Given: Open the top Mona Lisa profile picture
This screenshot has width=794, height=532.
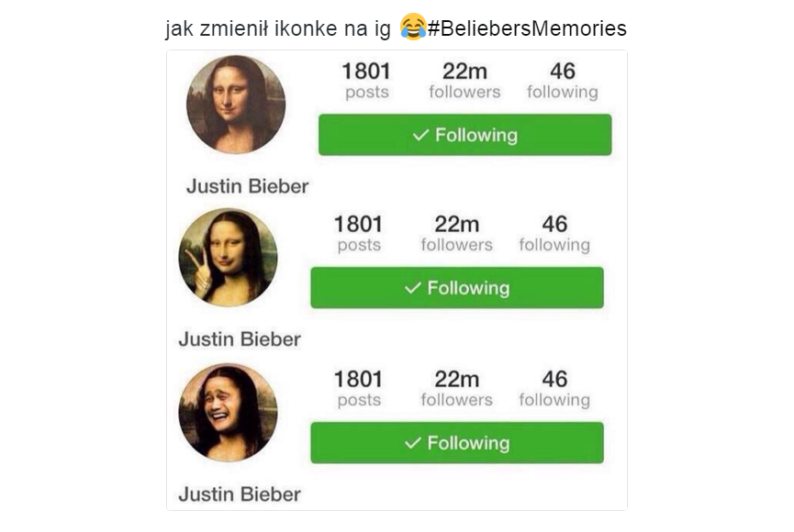Looking at the screenshot, I should 236,105.
